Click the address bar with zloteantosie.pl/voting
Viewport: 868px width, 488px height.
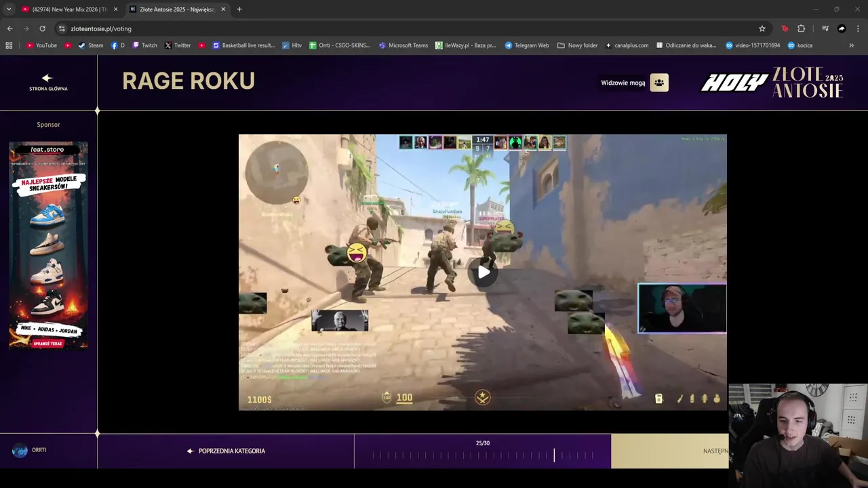click(x=412, y=28)
